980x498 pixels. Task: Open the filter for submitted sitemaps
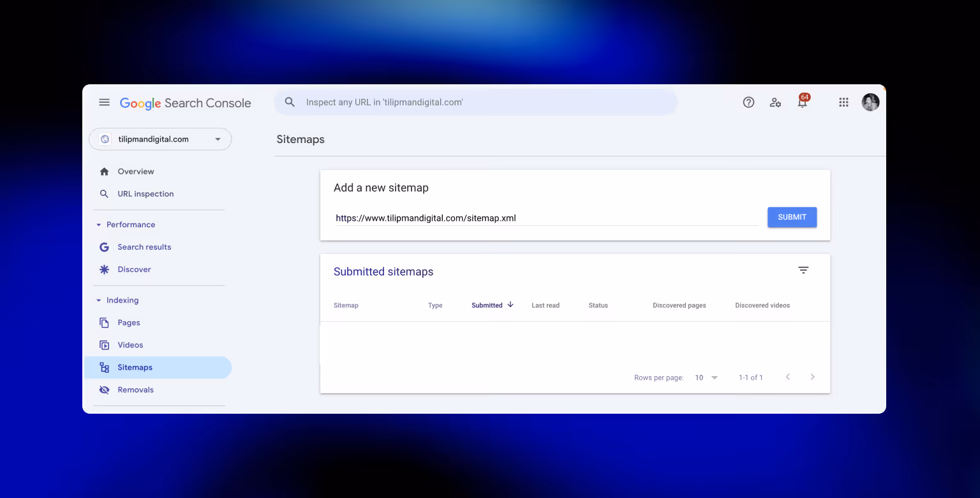tap(803, 270)
